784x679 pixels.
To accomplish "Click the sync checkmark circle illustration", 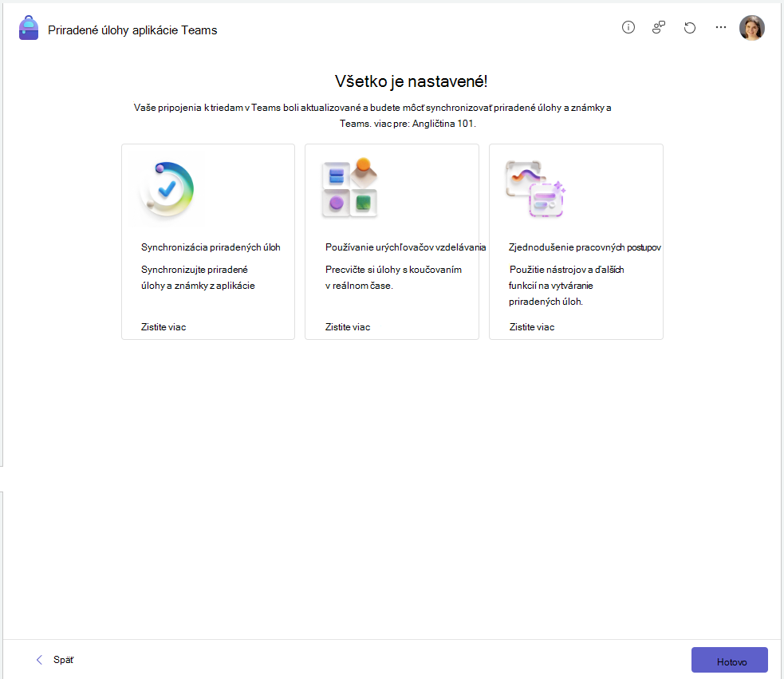I will [x=167, y=189].
